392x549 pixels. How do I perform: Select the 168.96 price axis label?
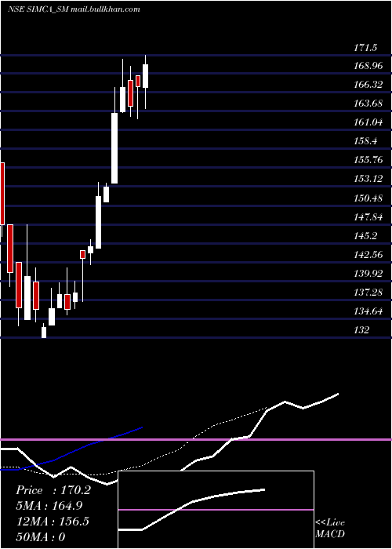368,66
